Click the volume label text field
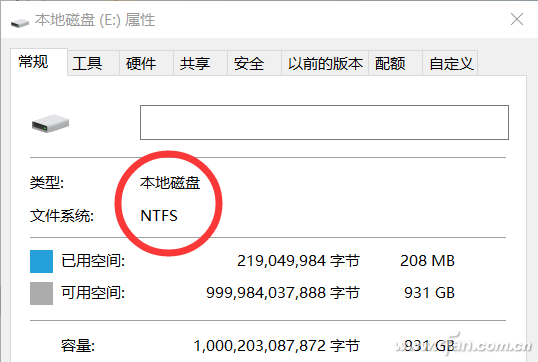The width and height of the screenshot is (538, 362). 324,122
